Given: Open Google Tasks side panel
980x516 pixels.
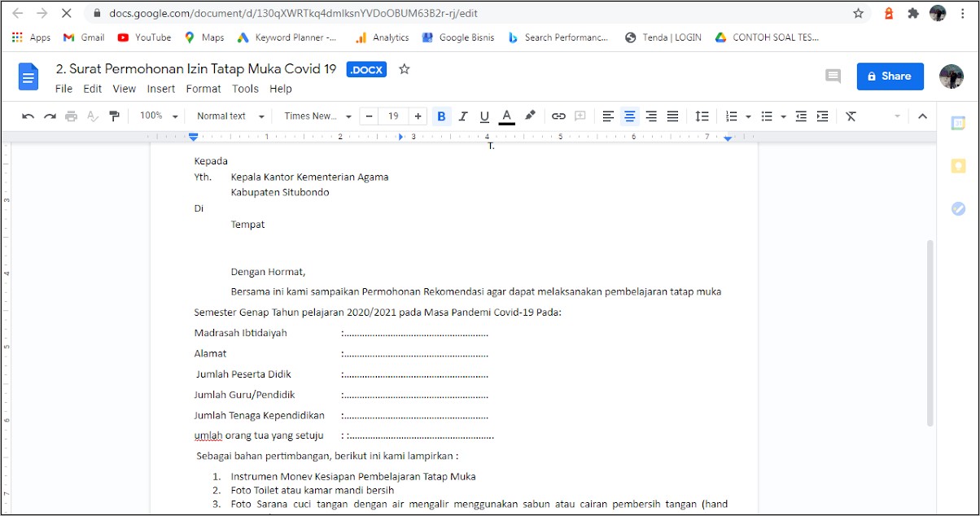Looking at the screenshot, I should coord(958,208).
